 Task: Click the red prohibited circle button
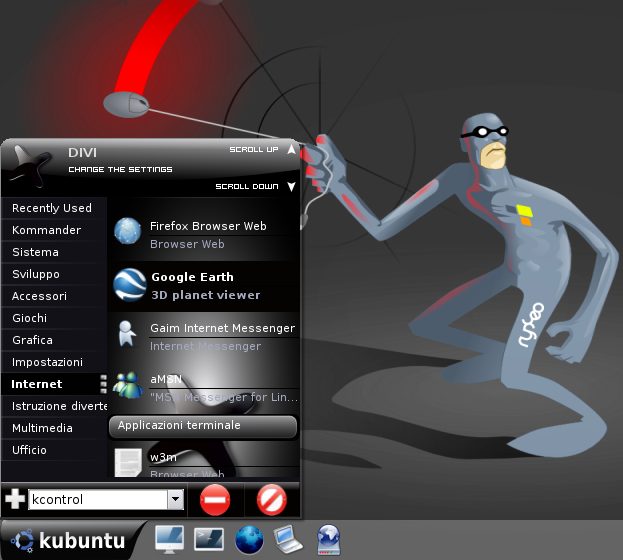point(271,500)
